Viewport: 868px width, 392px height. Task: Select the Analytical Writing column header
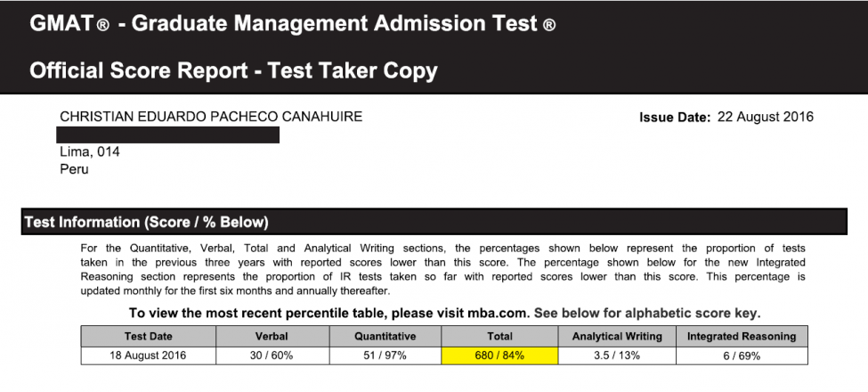point(617,336)
